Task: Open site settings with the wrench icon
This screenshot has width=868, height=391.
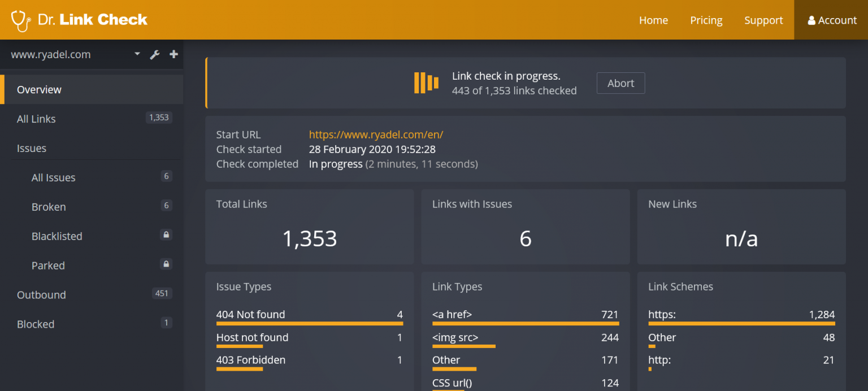Action: tap(155, 54)
